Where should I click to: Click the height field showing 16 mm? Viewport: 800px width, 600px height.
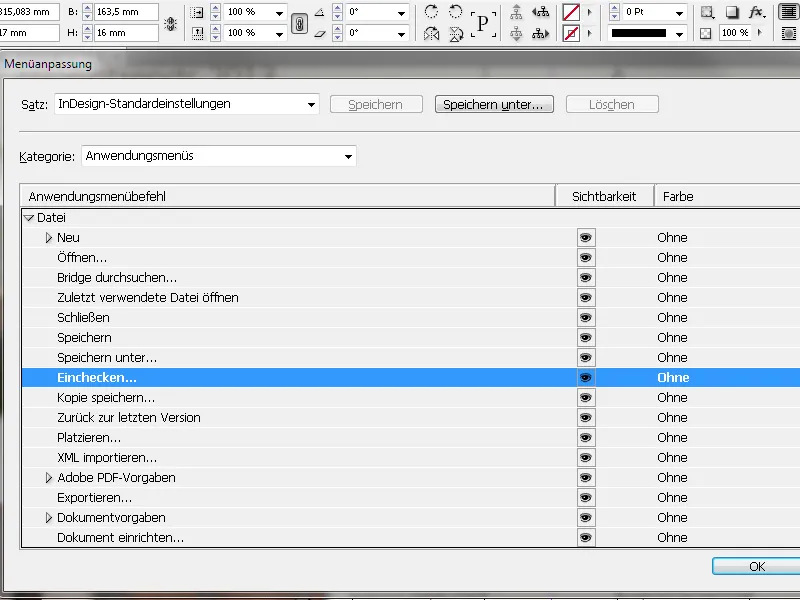point(126,33)
